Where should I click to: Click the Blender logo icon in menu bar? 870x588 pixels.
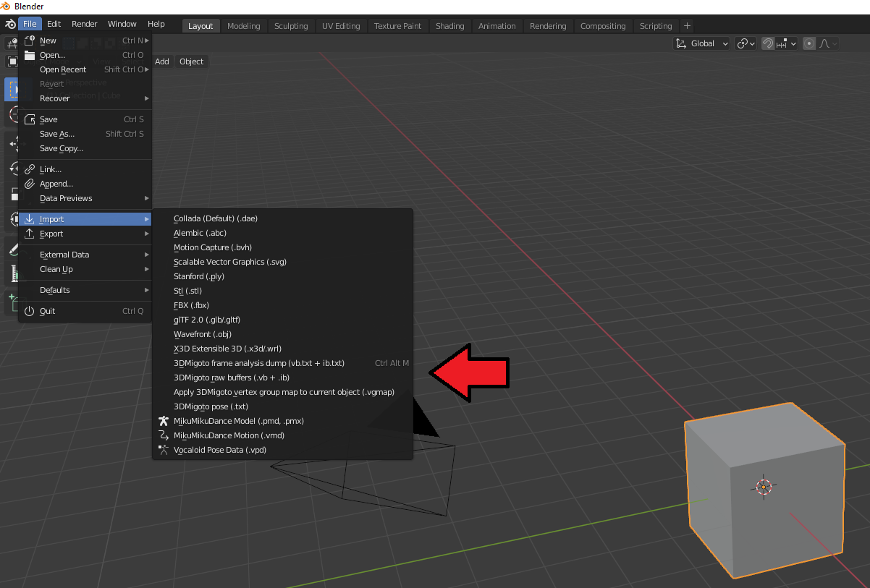click(9, 24)
